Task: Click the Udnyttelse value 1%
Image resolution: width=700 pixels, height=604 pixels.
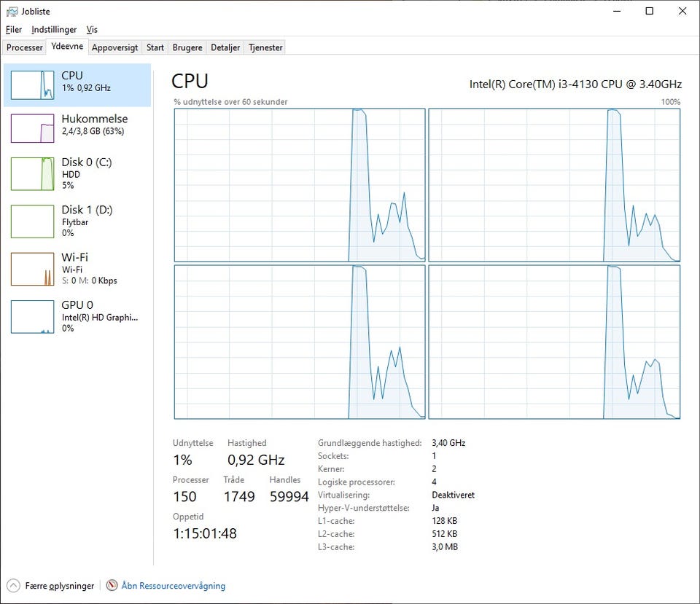Action: pyautogui.click(x=182, y=460)
